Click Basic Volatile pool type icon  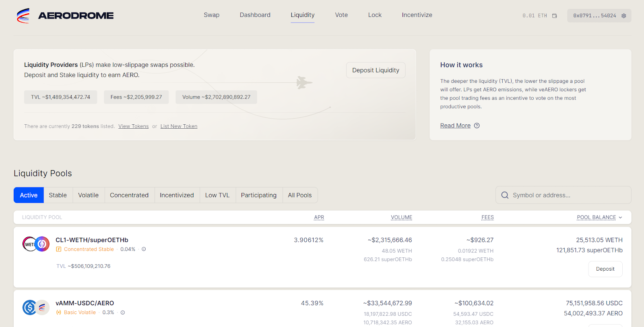pyautogui.click(x=59, y=313)
